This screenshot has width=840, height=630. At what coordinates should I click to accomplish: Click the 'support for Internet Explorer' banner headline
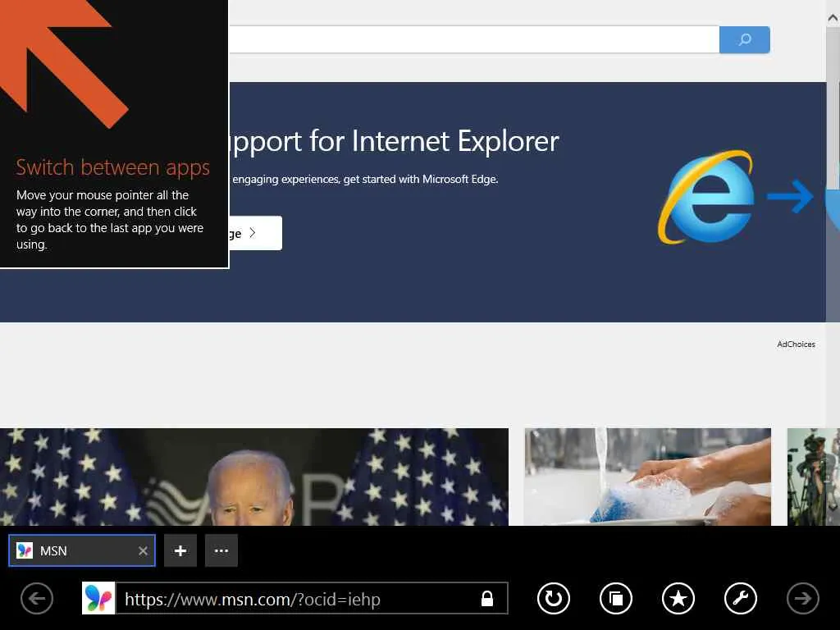click(395, 142)
